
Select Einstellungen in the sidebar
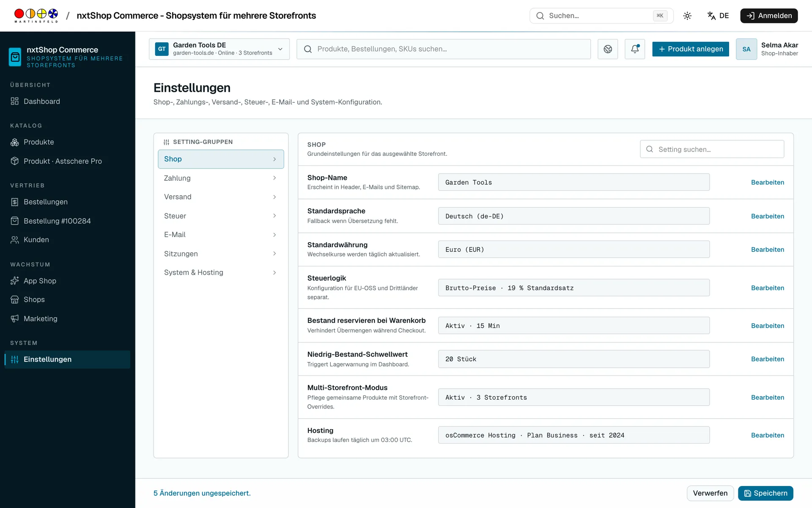[68, 359]
